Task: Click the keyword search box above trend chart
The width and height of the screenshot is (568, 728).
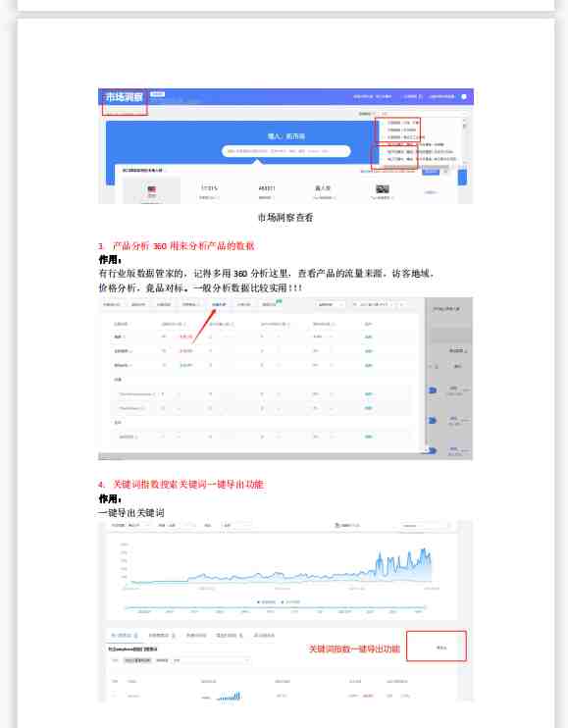Action: pyautogui.click(x=426, y=526)
